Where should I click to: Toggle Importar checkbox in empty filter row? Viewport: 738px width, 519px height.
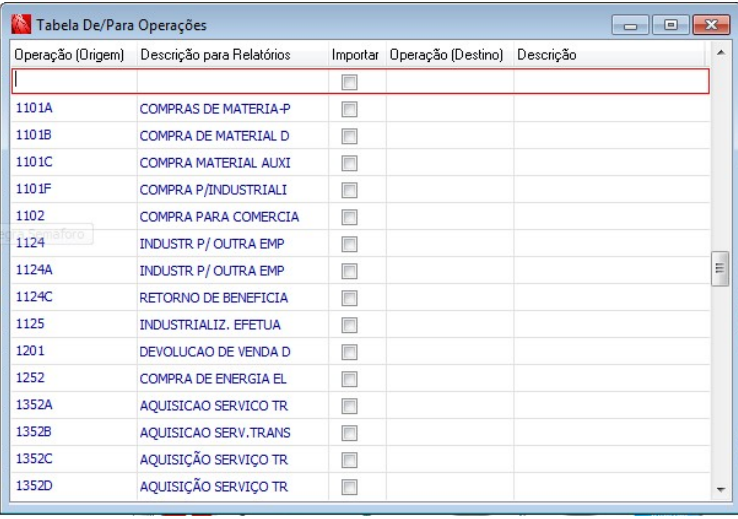[349, 82]
